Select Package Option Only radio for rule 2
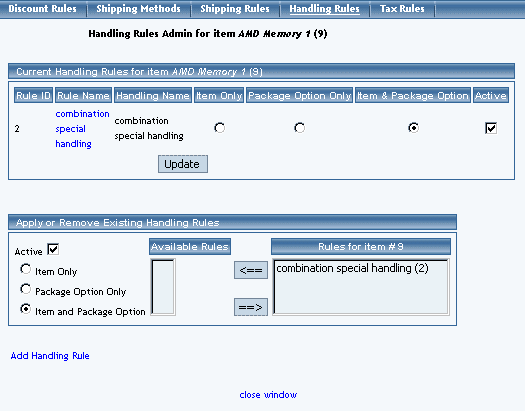 (299, 128)
